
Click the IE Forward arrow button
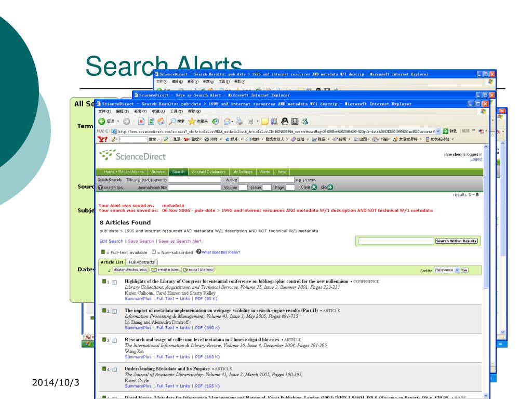(x=127, y=121)
